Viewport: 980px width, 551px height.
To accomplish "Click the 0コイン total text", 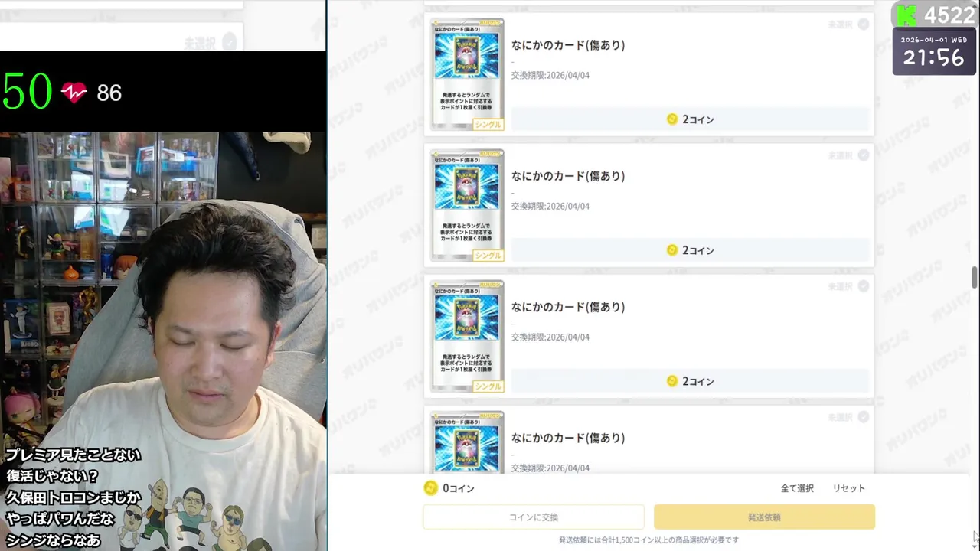I will point(459,488).
